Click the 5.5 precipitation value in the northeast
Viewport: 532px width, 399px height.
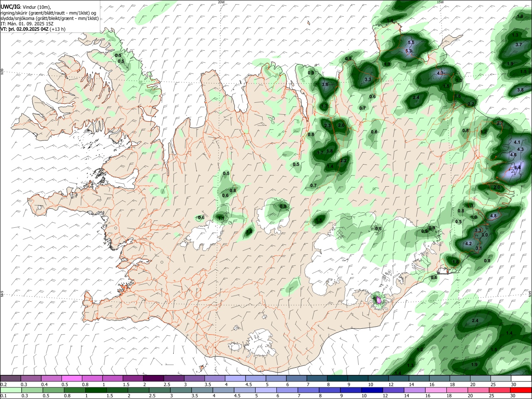point(411,42)
